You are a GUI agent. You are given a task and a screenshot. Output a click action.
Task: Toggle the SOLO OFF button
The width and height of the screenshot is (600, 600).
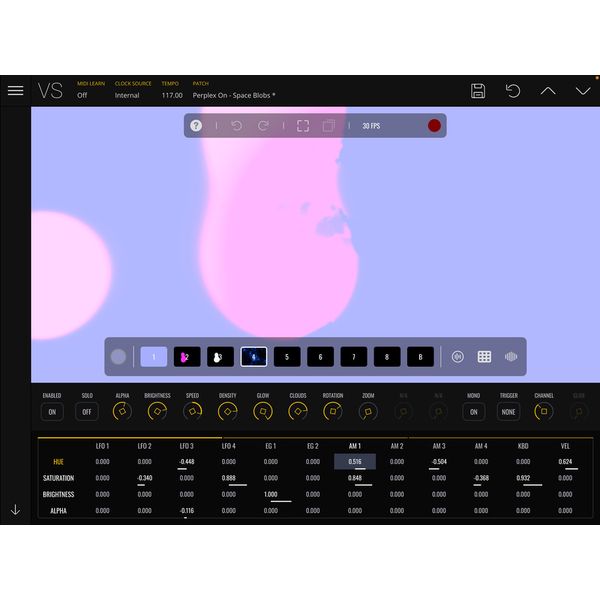tap(87, 412)
